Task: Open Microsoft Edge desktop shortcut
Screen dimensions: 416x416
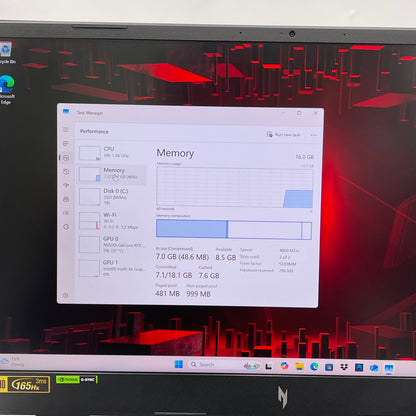Action: pos(7,90)
